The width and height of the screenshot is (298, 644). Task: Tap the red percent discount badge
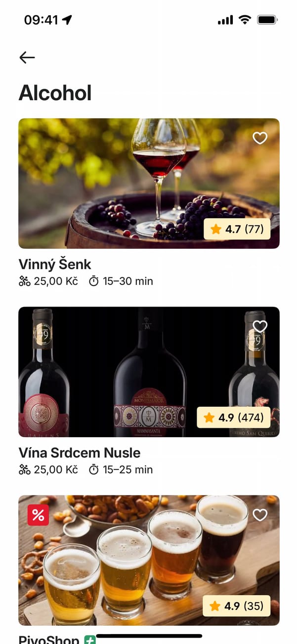coord(38,515)
